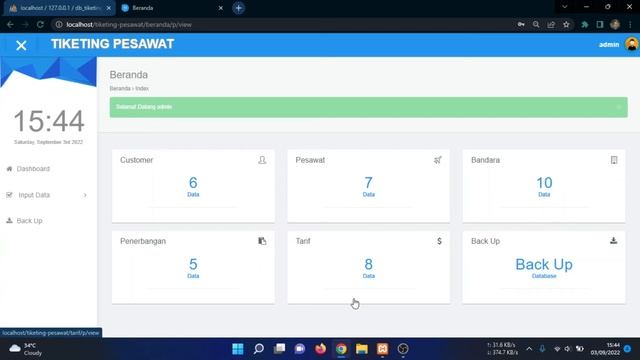This screenshot has width=640, height=360.
Task: Dismiss the green Selamat Datang alert
Action: pos(619,107)
